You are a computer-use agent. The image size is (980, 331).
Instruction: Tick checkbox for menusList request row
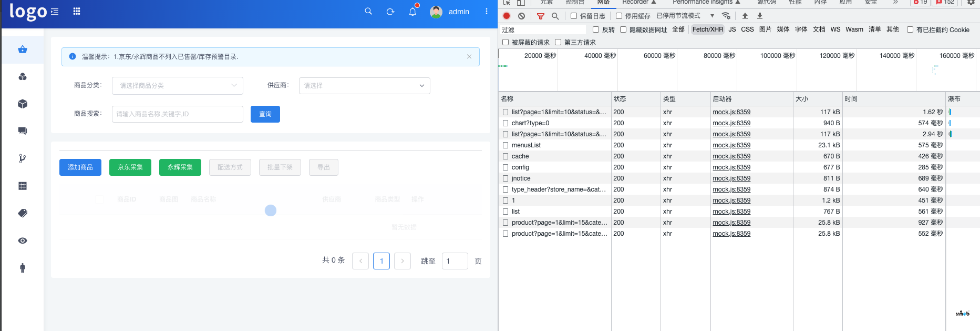506,145
